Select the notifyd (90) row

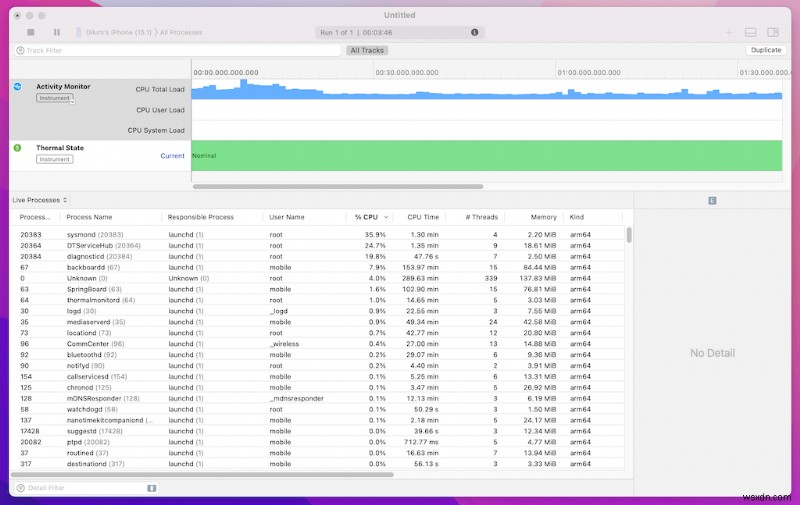[317, 366]
